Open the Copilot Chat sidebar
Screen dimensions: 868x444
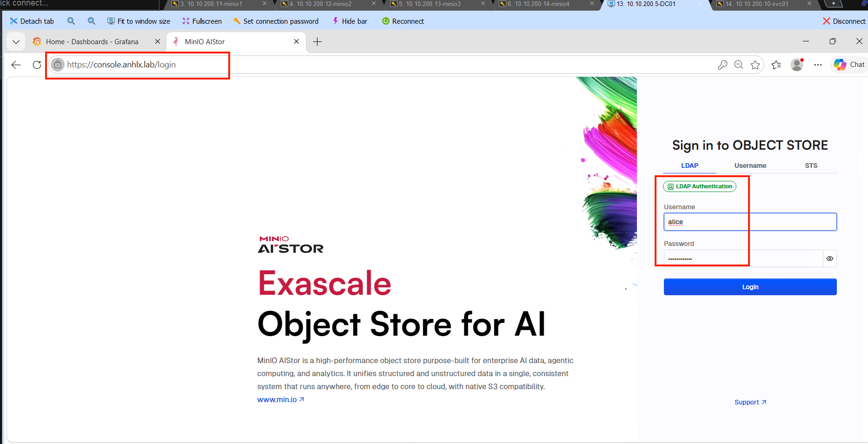[849, 65]
